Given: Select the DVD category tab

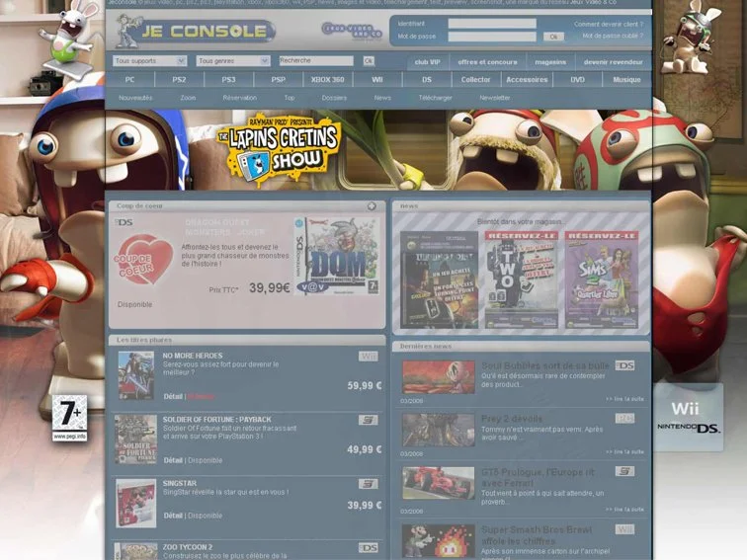Looking at the screenshot, I should click(x=577, y=80).
